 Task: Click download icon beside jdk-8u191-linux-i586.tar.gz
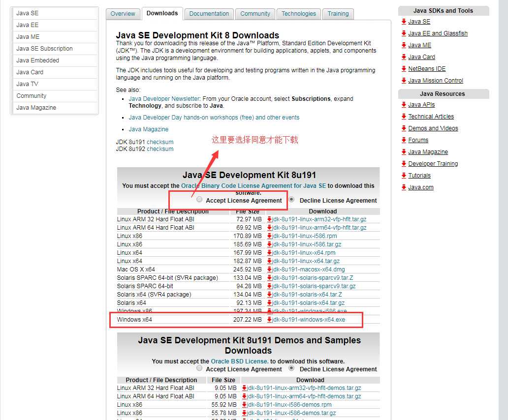click(269, 244)
